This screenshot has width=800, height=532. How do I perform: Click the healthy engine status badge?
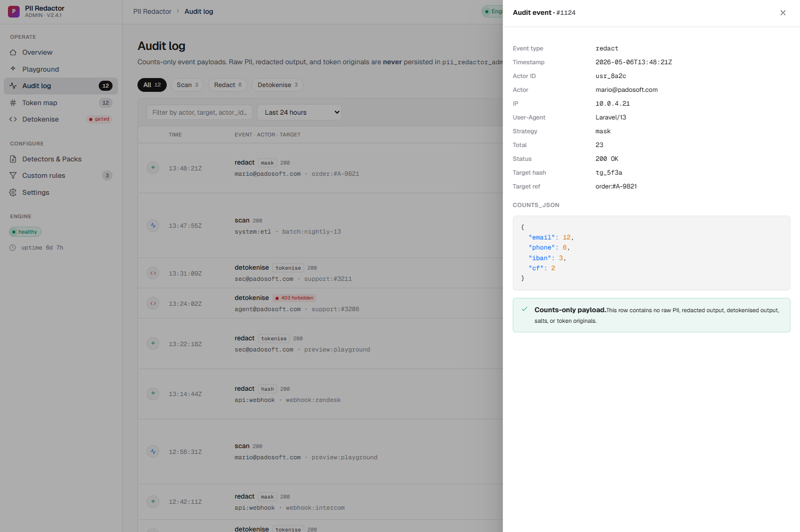pos(25,232)
